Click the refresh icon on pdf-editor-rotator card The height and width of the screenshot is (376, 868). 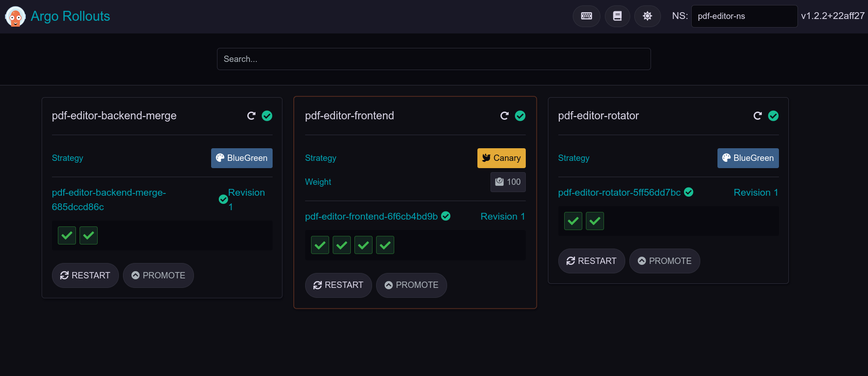[x=758, y=116]
